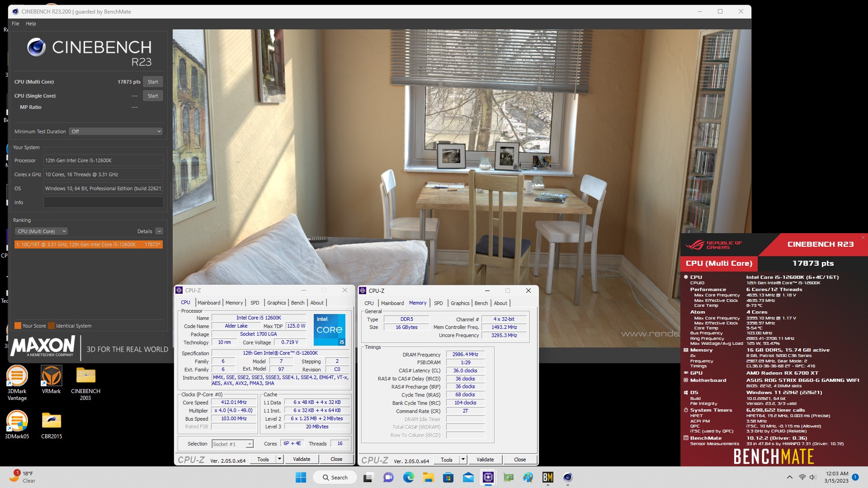Open the 3DMark05 desktop shortcut
The height and width of the screenshot is (488, 868).
(x=17, y=425)
